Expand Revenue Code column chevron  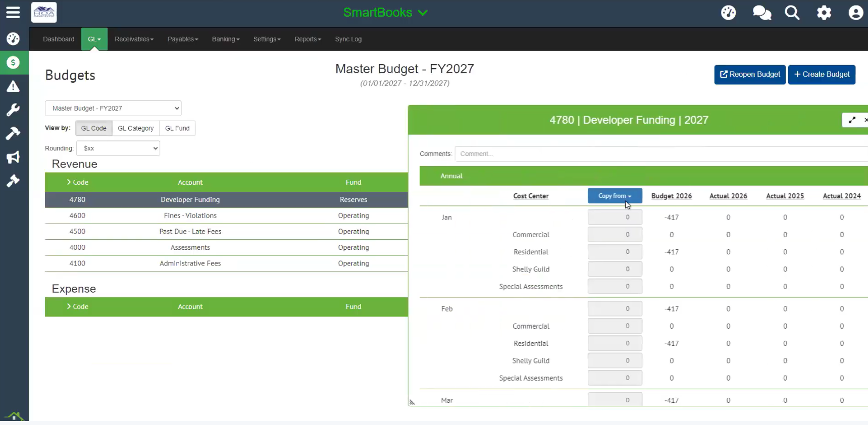pos(69,182)
